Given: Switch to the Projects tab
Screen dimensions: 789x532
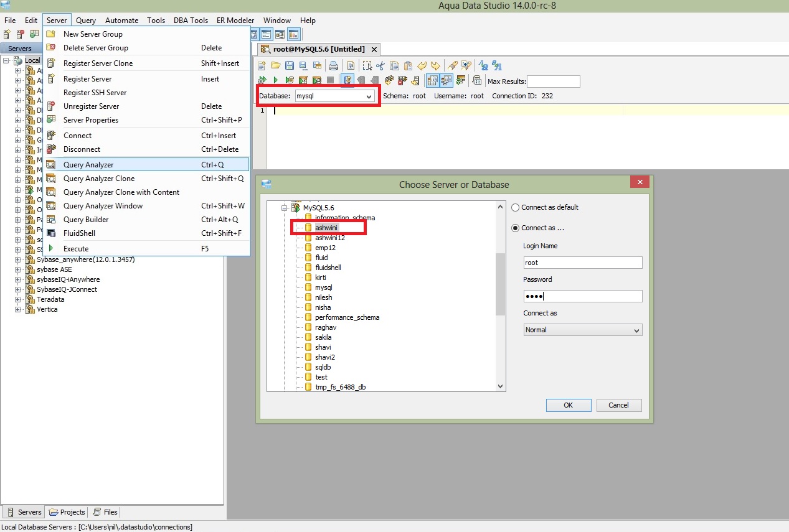Looking at the screenshot, I should tap(67, 512).
